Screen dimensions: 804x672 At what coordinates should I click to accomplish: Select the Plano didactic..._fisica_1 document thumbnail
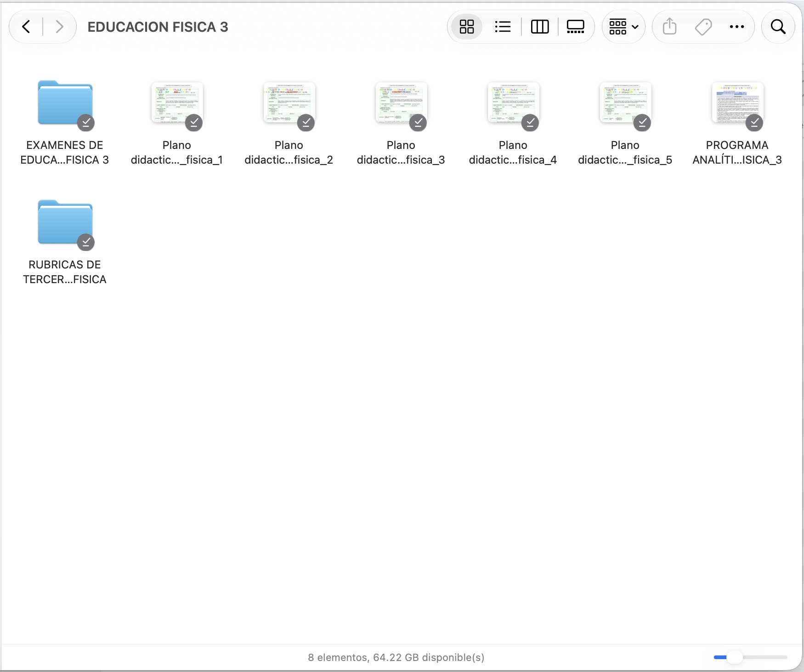177,103
